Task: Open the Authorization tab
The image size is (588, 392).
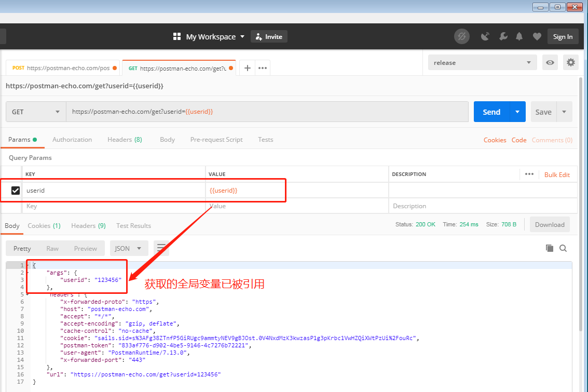Action: [72, 140]
